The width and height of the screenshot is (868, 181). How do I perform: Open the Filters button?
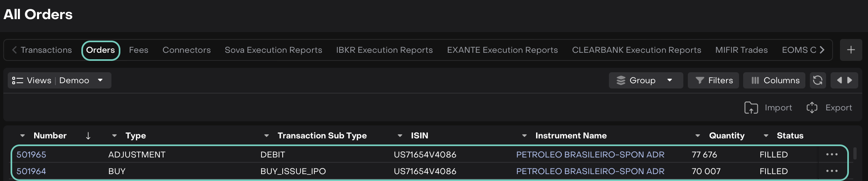pyautogui.click(x=714, y=80)
